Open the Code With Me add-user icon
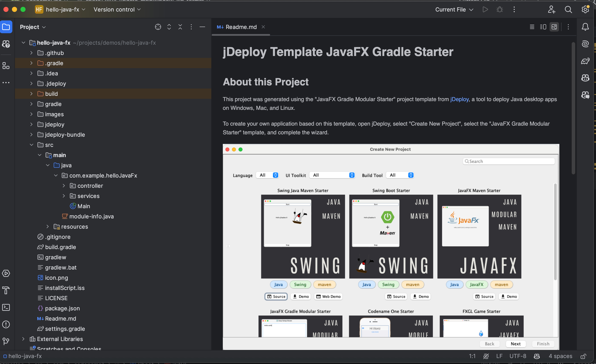Viewport: 596px width, 364px height. pos(551,9)
